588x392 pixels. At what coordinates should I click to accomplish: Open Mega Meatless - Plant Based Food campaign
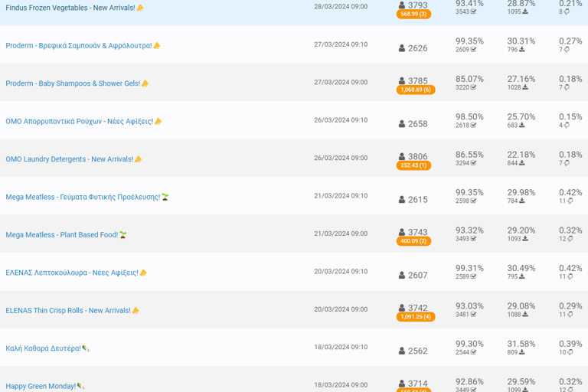pyautogui.click(x=66, y=235)
